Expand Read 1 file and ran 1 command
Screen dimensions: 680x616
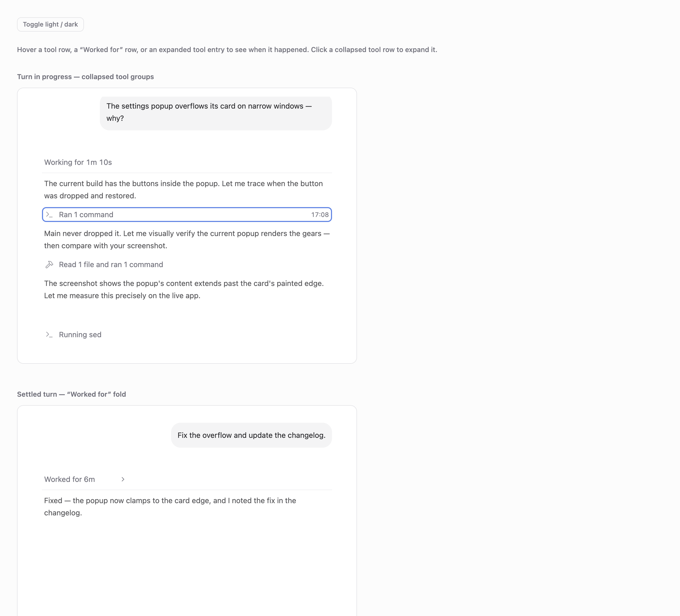tap(111, 265)
